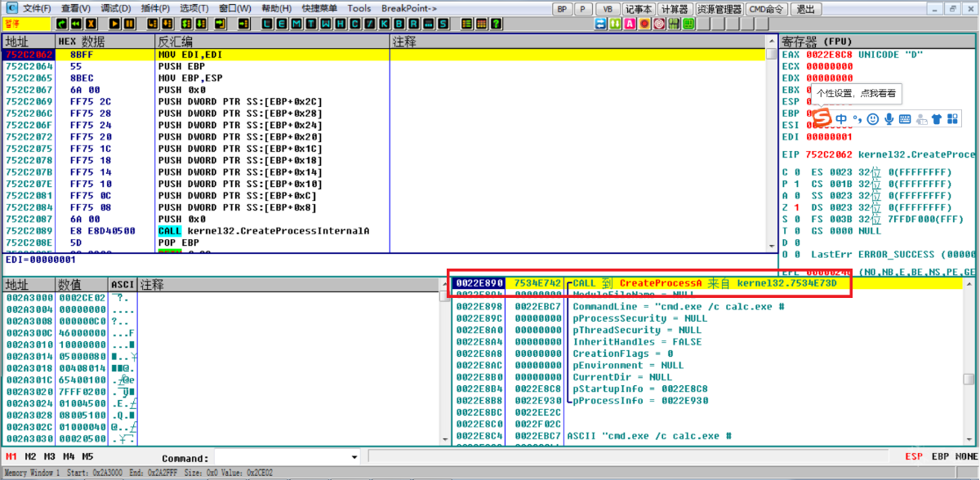
Task: Open the 快捷菜单 menu
Action: tap(320, 8)
